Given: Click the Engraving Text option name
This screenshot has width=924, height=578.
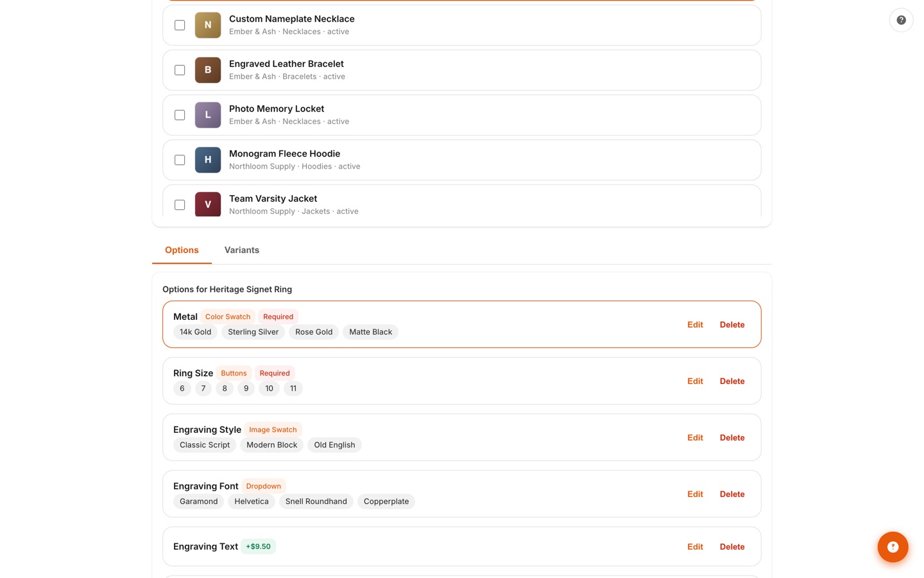Looking at the screenshot, I should [x=205, y=547].
